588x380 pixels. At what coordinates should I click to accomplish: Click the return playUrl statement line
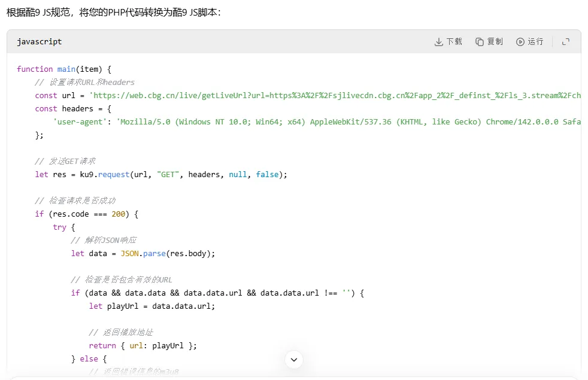[x=143, y=345]
